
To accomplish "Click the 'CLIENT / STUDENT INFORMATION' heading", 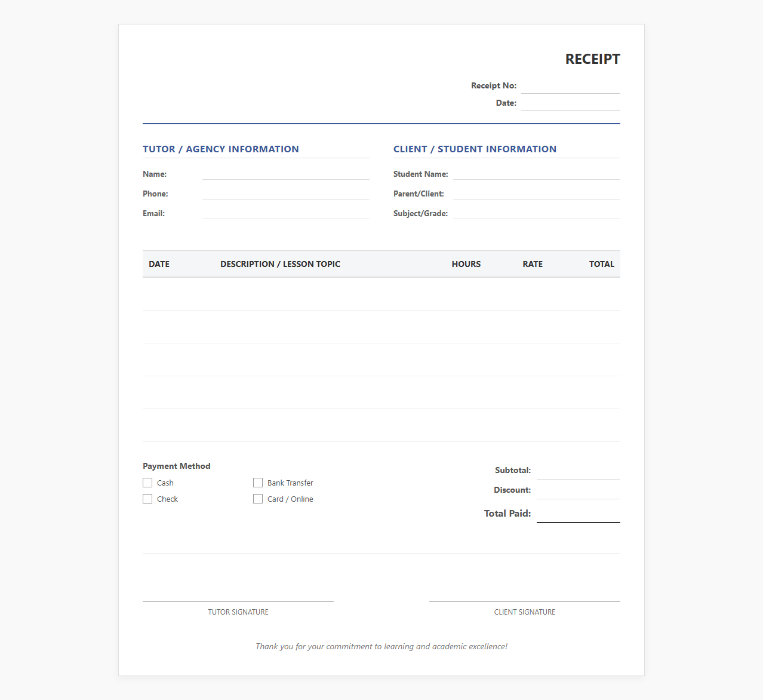I will [x=475, y=149].
